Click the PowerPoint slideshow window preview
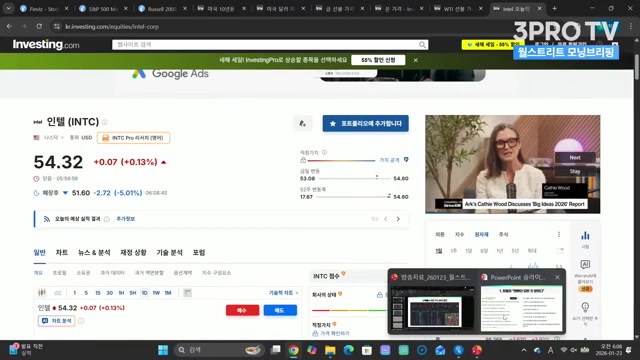This screenshot has height=360, width=640. click(521, 309)
